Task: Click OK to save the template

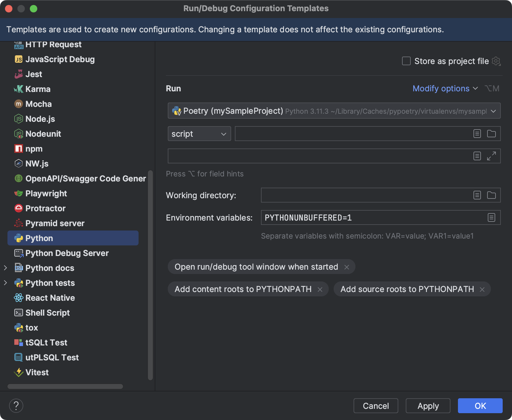Action: point(480,406)
